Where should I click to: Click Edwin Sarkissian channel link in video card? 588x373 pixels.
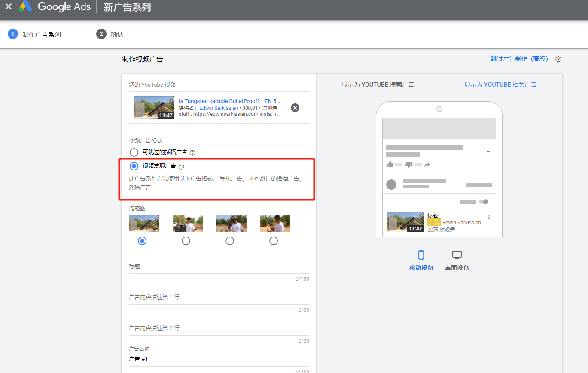tap(219, 108)
